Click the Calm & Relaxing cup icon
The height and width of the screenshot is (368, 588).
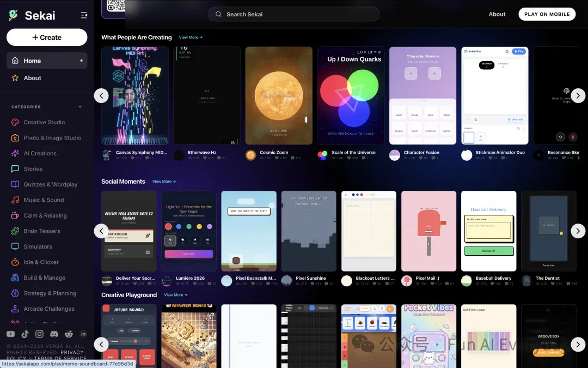(x=15, y=215)
